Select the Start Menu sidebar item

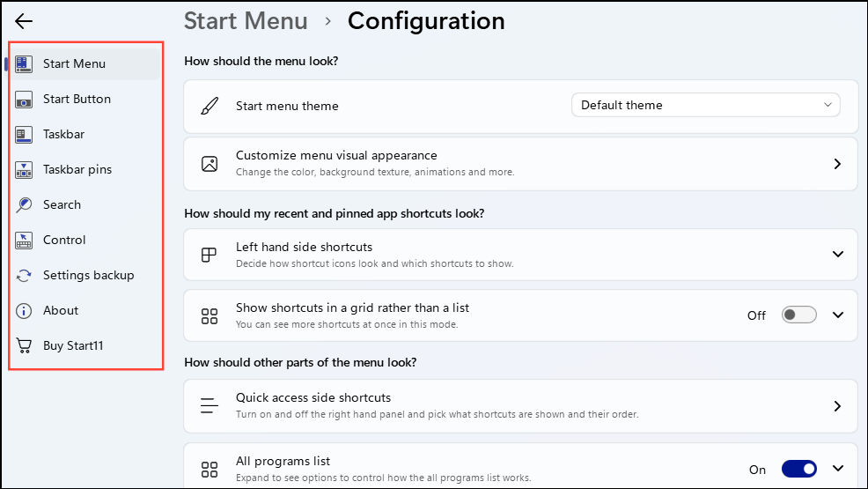[x=74, y=64]
